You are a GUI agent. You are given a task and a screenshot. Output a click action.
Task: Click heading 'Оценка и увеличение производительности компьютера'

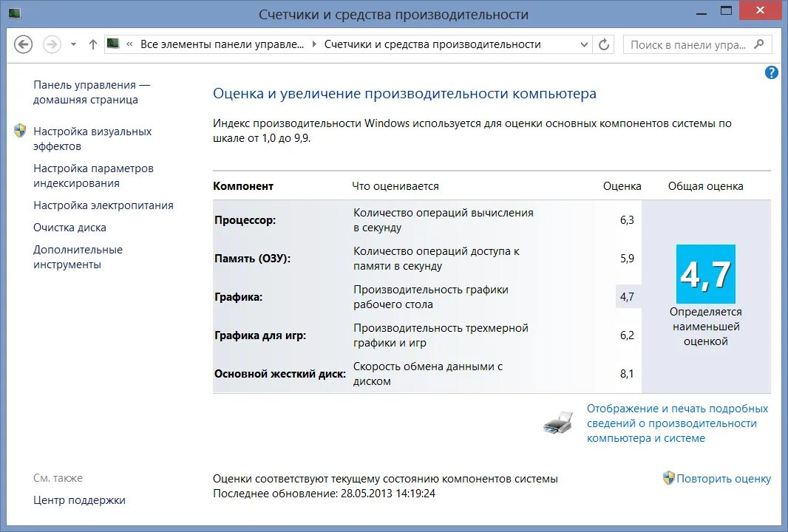click(x=404, y=93)
